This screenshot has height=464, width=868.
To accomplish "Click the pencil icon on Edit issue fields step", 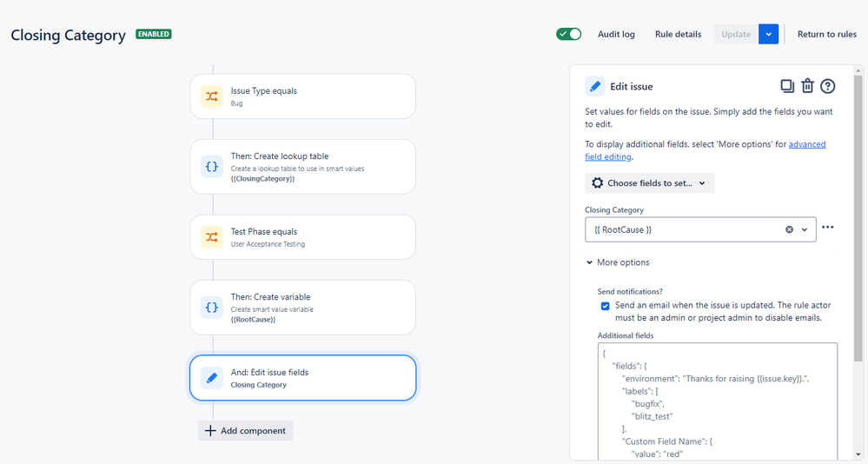I will (x=211, y=378).
